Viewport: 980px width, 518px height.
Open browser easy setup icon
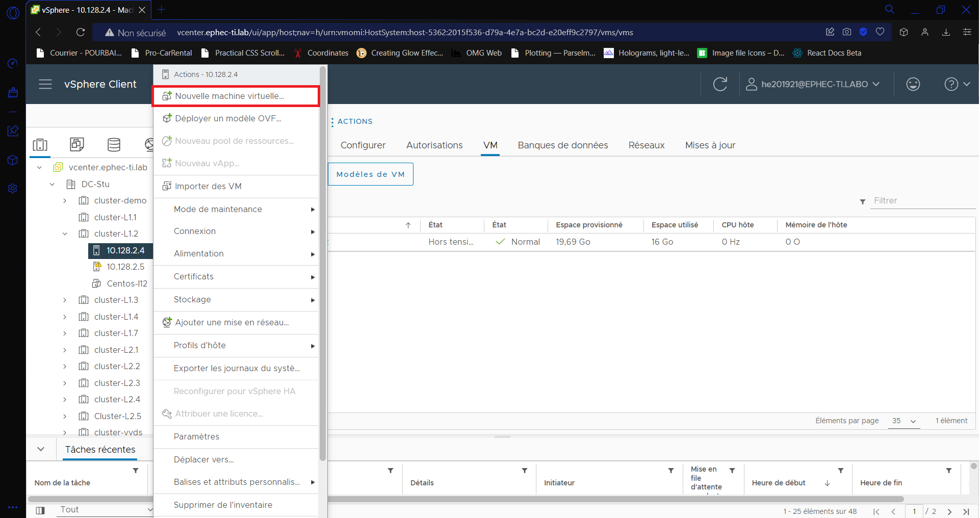[967, 32]
